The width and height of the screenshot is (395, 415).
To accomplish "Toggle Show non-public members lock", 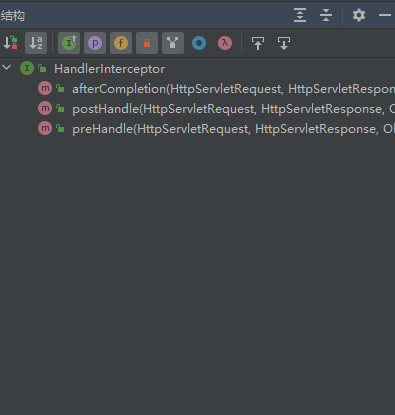I will coord(147,43).
